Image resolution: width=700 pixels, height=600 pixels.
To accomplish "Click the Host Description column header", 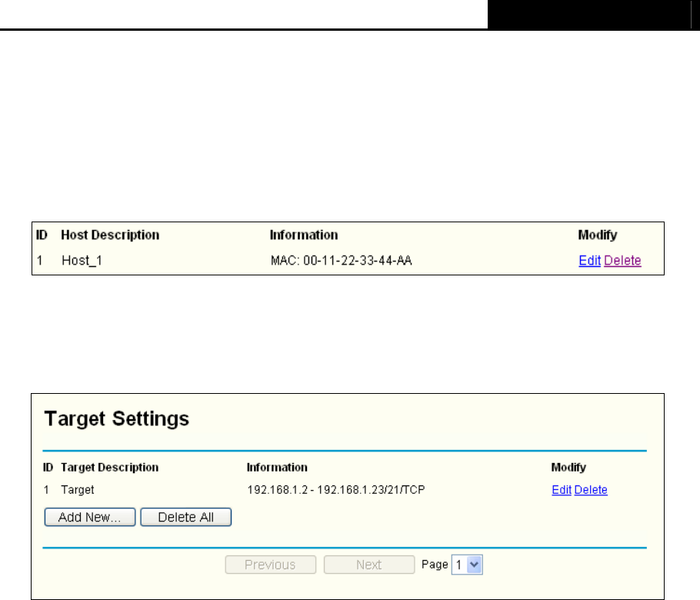I will [x=110, y=235].
